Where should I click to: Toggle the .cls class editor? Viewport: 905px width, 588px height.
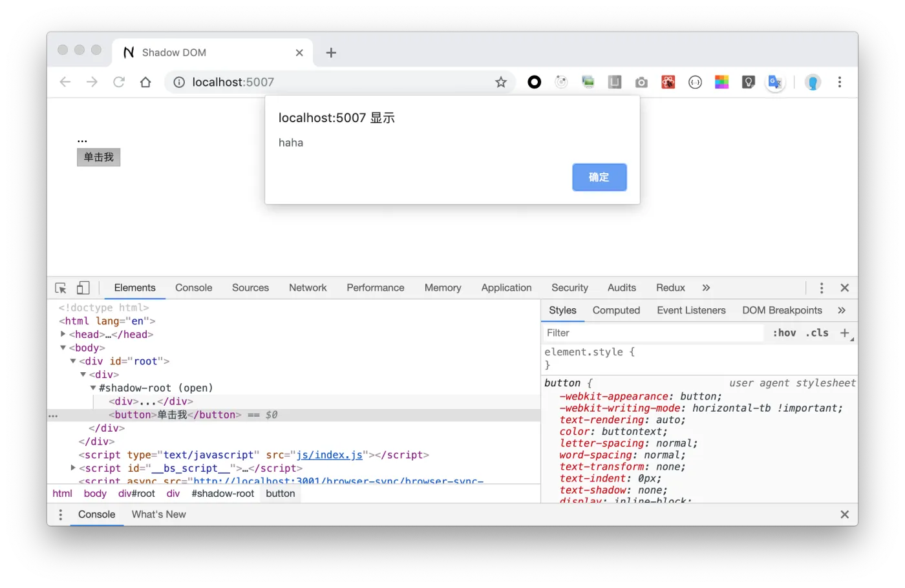point(817,333)
